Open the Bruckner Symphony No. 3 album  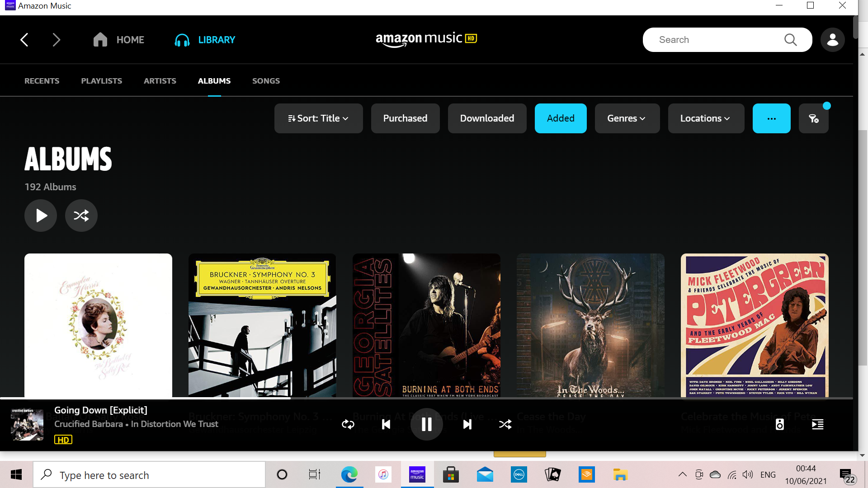point(262,325)
